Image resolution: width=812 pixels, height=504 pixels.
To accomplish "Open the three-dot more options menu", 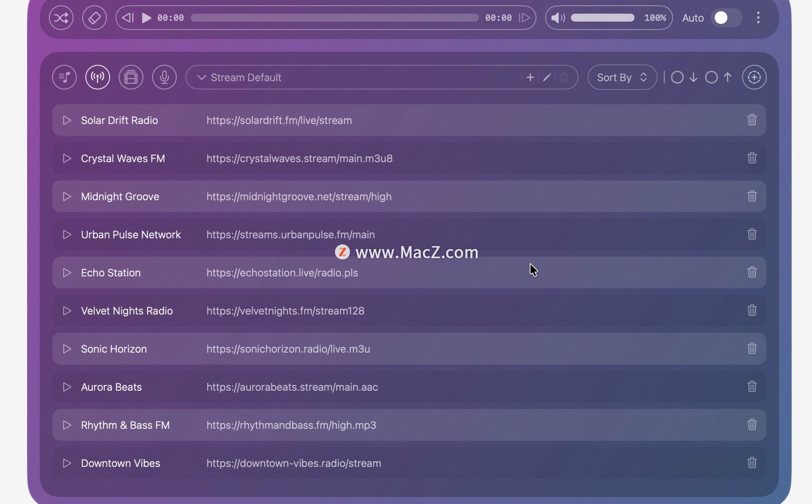I will click(x=758, y=18).
